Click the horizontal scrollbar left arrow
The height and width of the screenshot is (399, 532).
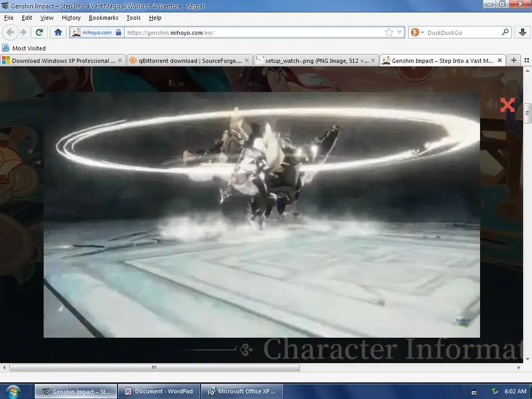coord(4,367)
